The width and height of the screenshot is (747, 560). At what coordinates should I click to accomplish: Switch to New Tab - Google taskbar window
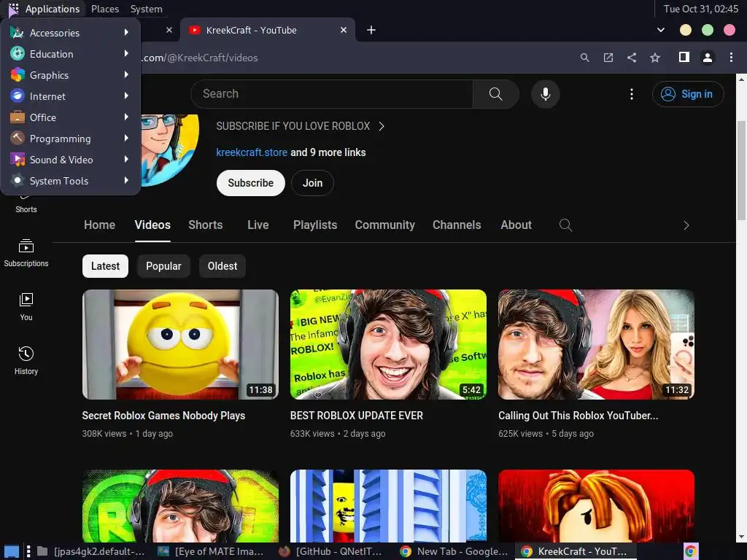455,551
